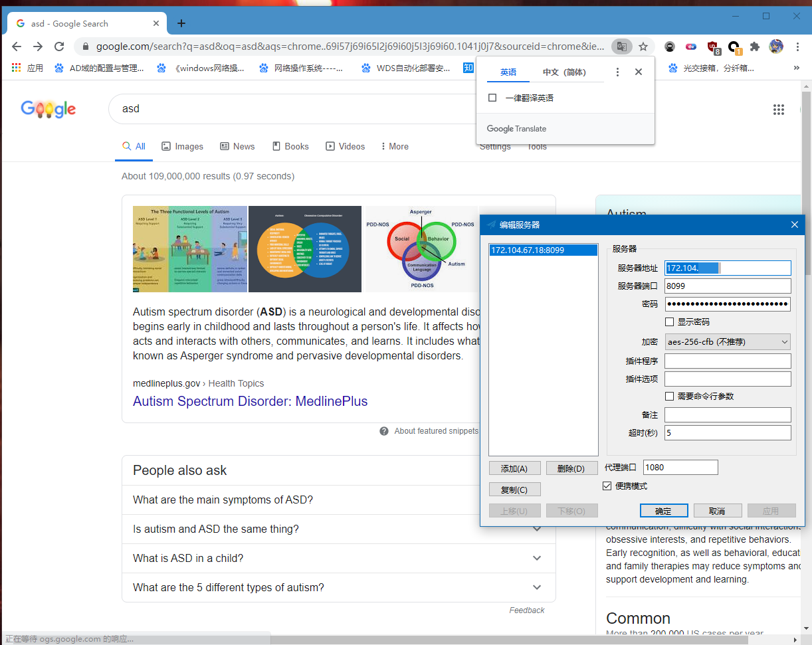Expand "What are the main symptoms of ASD?"
The image size is (812, 645).
click(338, 500)
